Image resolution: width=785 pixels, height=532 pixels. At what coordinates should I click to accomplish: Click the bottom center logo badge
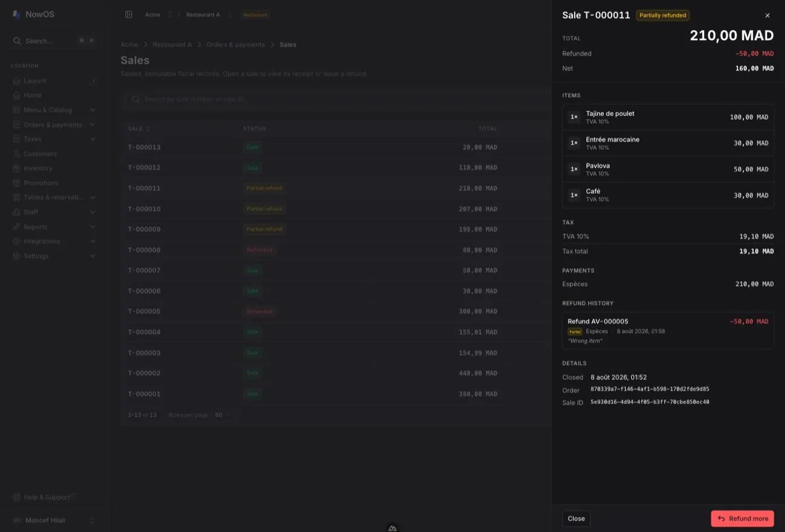click(392, 527)
